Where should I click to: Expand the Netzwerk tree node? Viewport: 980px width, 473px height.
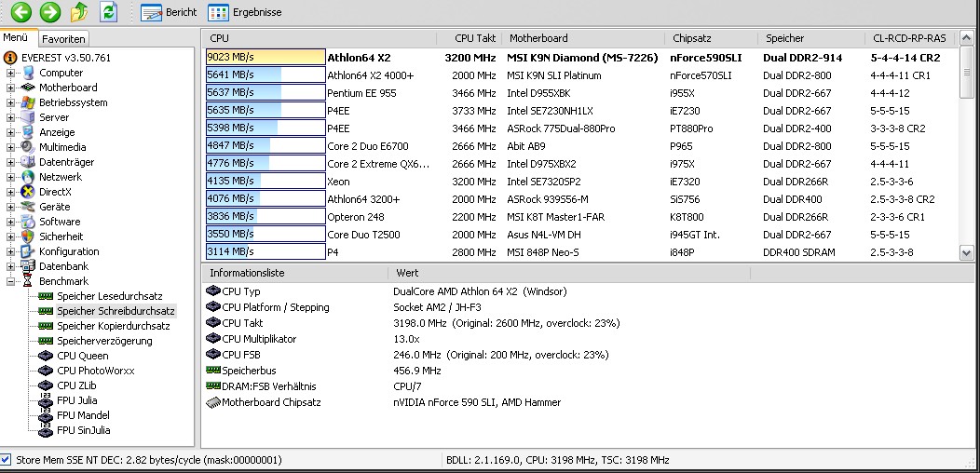point(10,178)
